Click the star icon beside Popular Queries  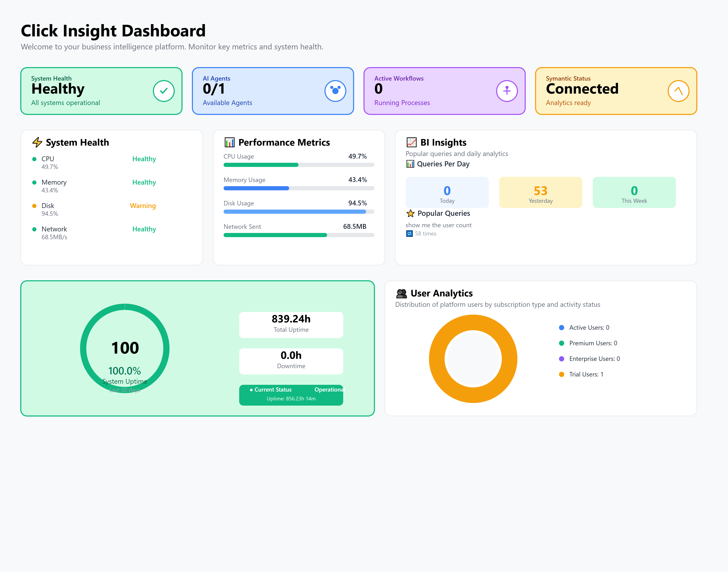click(x=410, y=213)
